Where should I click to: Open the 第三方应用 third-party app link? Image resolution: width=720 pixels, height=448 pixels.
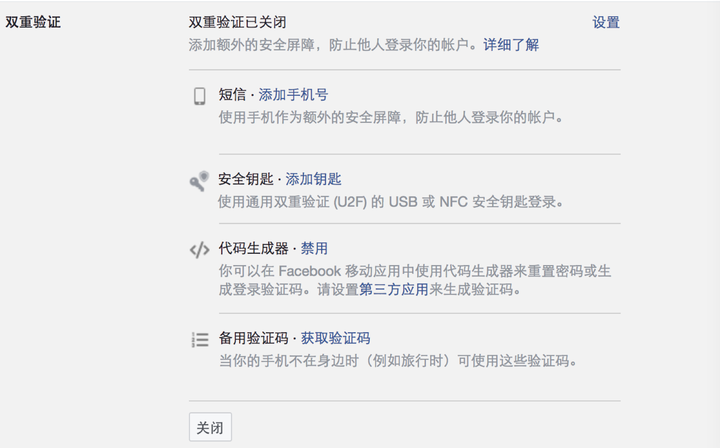(x=394, y=289)
